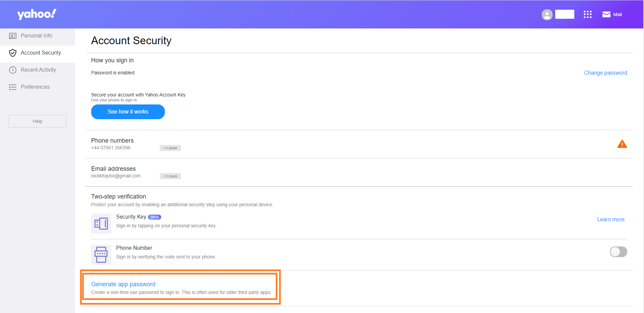The image size is (644, 313).
Task: Open Preferences in the sidebar
Action: click(35, 87)
